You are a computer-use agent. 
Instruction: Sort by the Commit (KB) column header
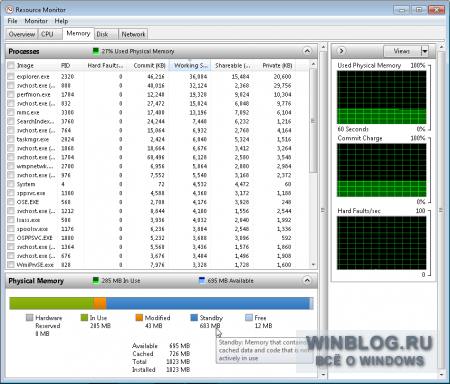[x=148, y=65]
